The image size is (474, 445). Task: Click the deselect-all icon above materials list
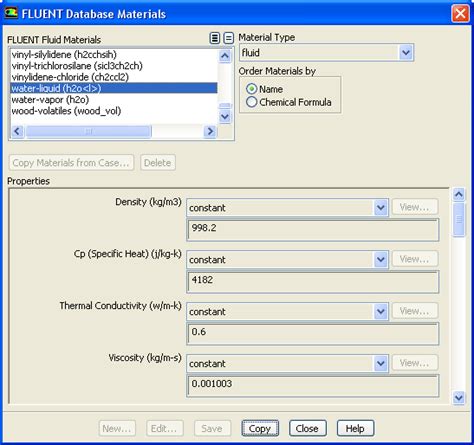(x=228, y=38)
